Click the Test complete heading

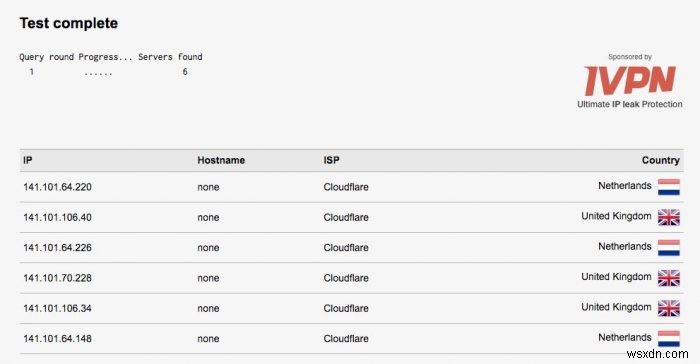pos(69,23)
